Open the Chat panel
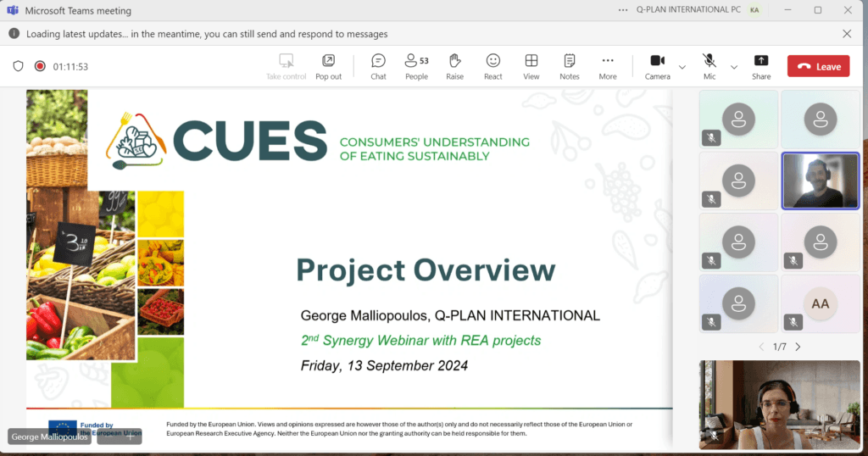This screenshot has height=456, width=868. 378,66
